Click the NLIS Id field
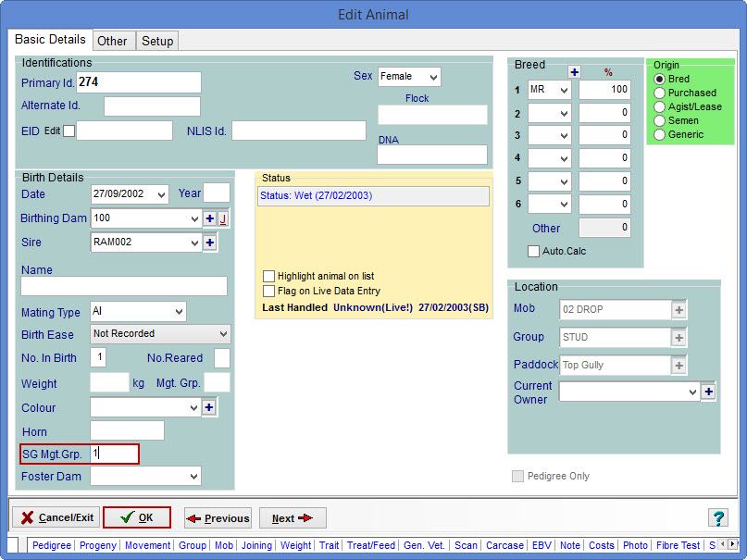Image resolution: width=747 pixels, height=560 pixels. tap(299, 131)
